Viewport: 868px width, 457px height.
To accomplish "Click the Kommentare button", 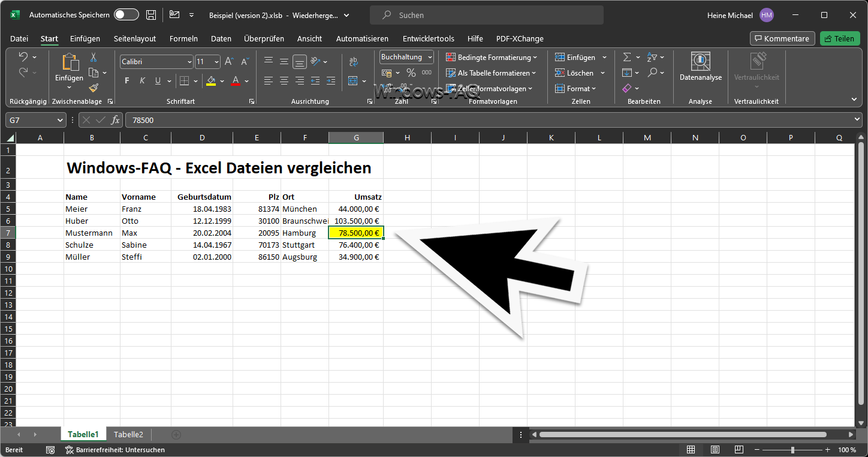I will (x=782, y=38).
